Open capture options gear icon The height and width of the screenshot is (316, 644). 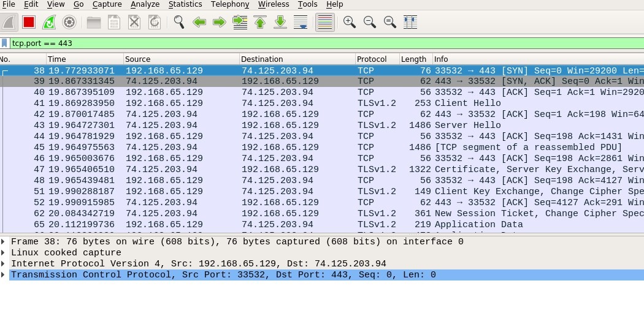69,22
